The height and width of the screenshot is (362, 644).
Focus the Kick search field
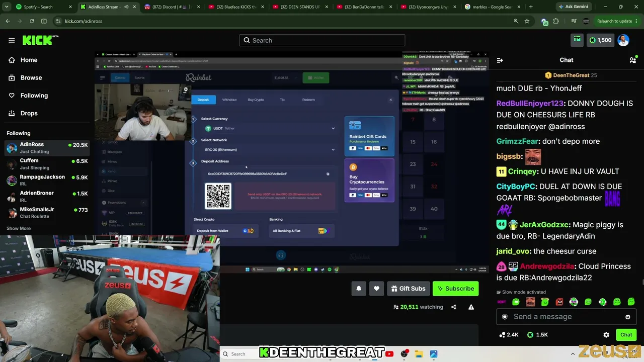(x=322, y=40)
